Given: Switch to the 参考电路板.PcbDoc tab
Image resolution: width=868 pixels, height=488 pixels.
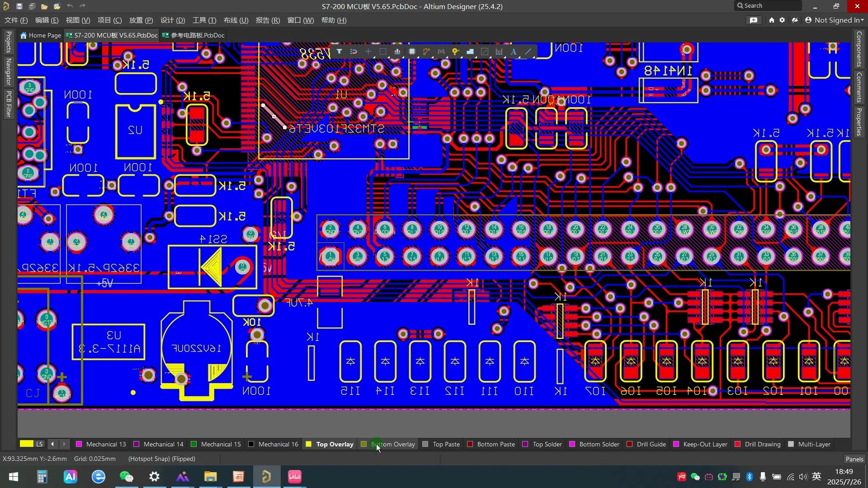Looking at the screenshot, I should click(x=193, y=35).
